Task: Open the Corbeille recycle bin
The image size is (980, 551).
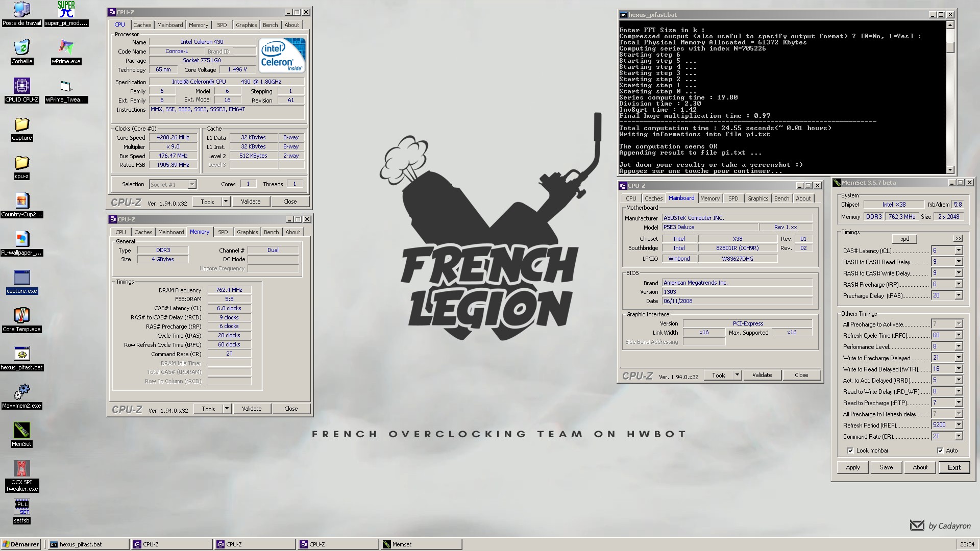Action: coord(21,52)
